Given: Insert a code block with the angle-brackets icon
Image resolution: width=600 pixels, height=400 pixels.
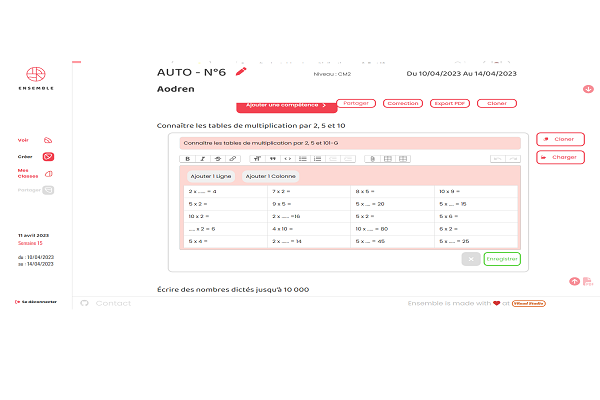Looking at the screenshot, I should [287, 159].
